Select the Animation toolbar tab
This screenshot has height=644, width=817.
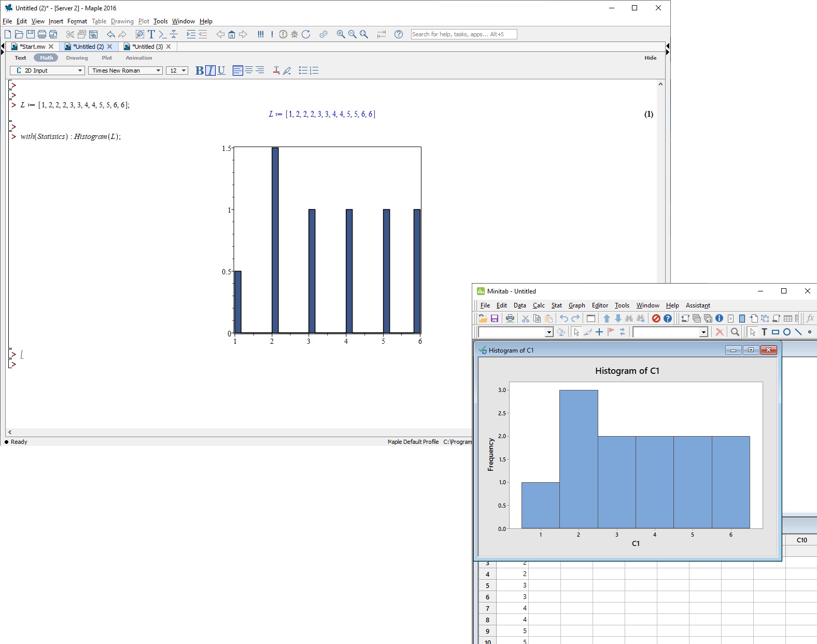[139, 58]
